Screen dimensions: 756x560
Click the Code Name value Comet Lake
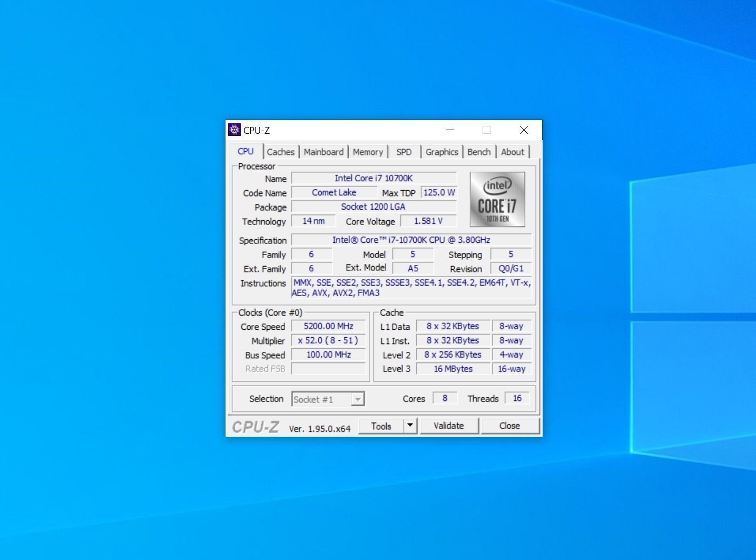pyautogui.click(x=334, y=192)
